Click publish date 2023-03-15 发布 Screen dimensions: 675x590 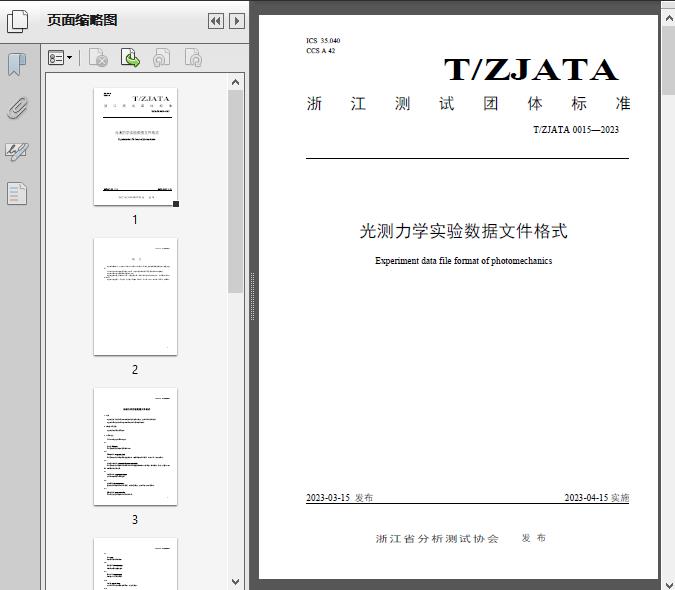[339, 497]
